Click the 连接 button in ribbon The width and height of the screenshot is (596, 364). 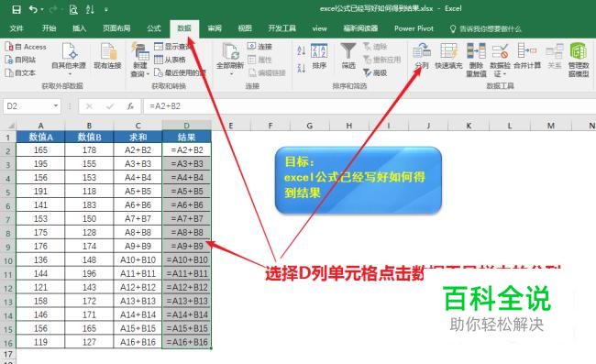259,47
